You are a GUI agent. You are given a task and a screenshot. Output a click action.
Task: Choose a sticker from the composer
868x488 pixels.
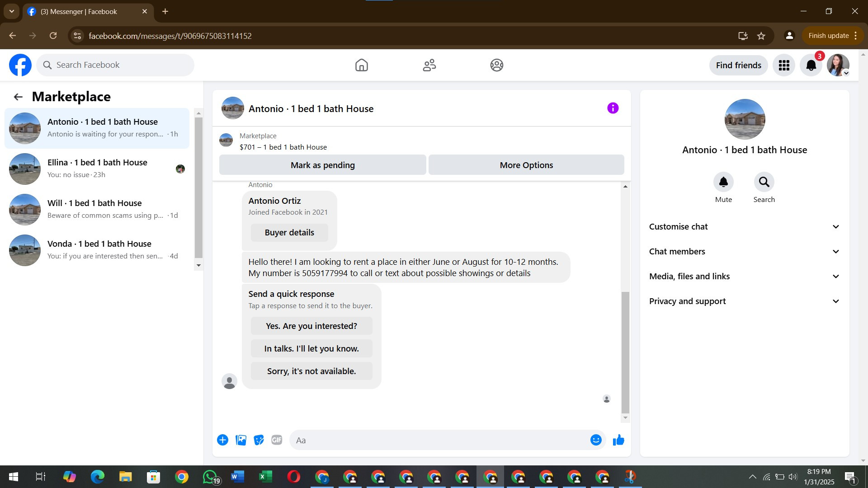(259, 440)
